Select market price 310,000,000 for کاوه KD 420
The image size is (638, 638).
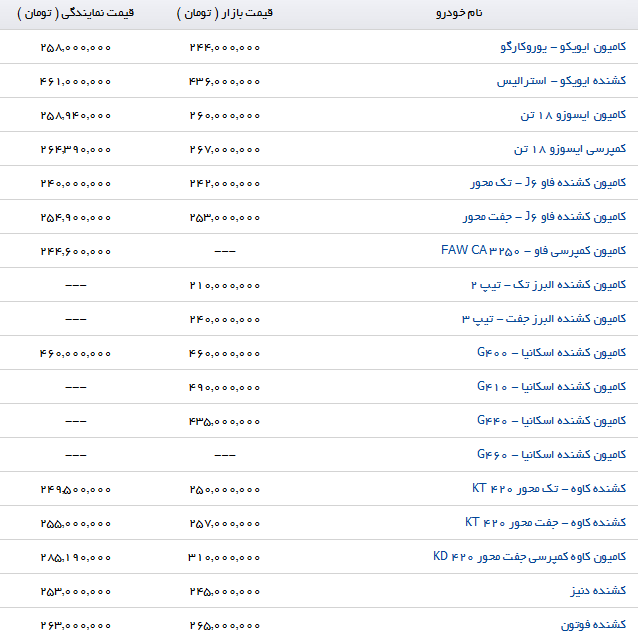click(x=225, y=557)
